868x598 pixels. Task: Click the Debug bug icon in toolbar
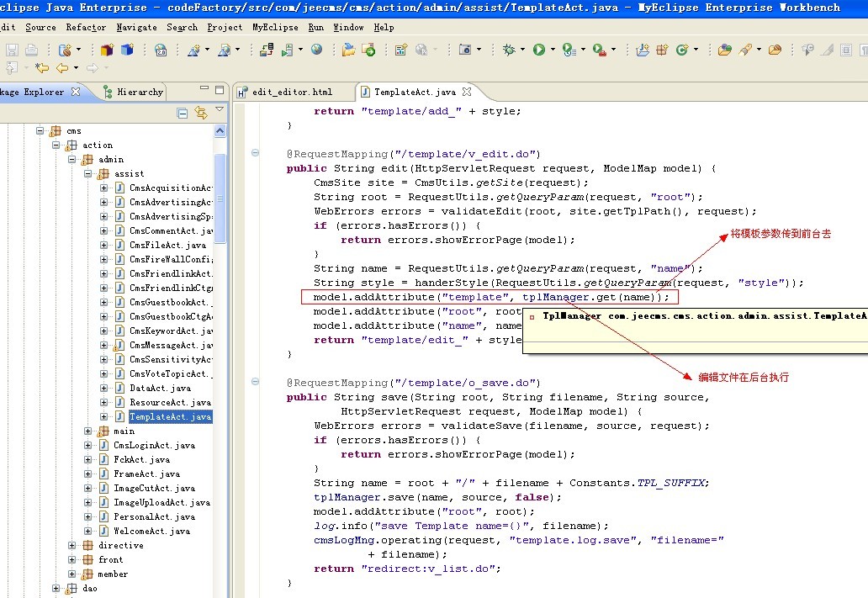pos(509,50)
